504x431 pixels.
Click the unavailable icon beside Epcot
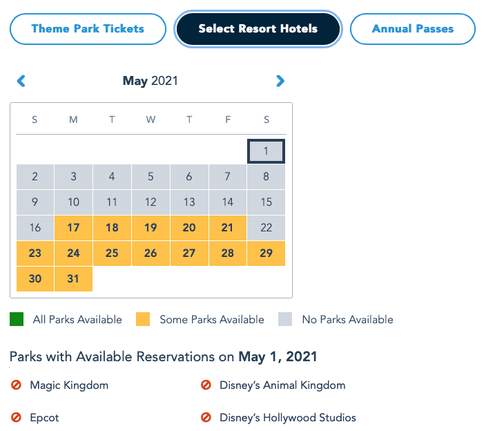point(16,417)
